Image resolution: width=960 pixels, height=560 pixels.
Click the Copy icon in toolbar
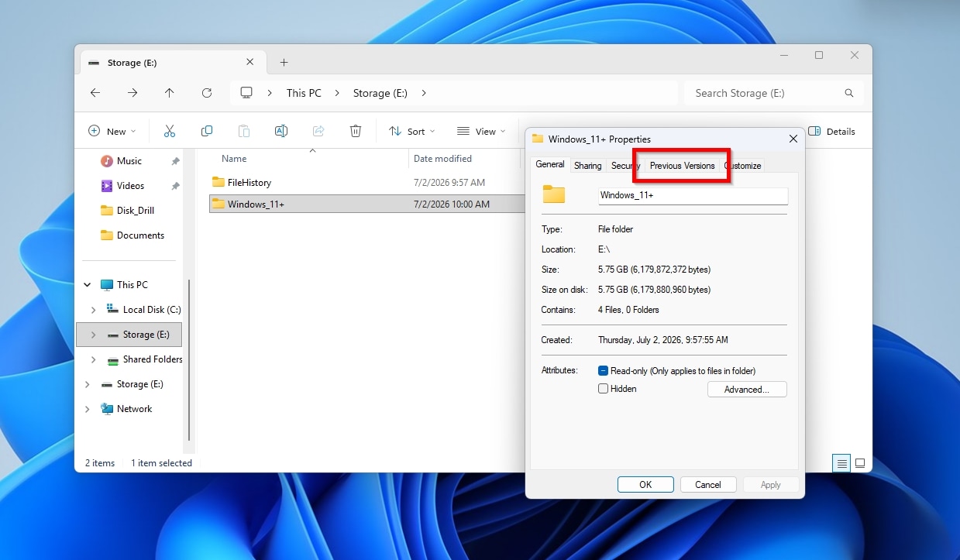point(207,132)
